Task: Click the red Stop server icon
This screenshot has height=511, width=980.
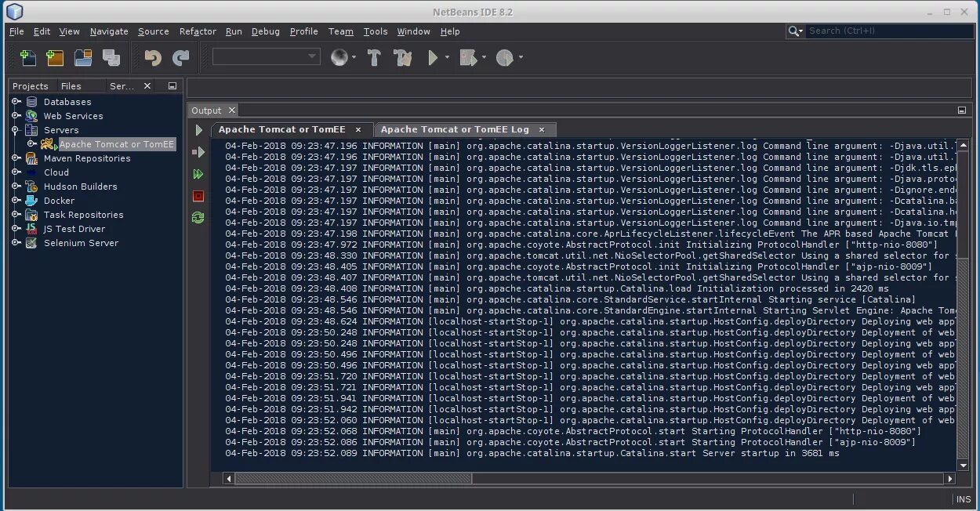Action: 198,196
